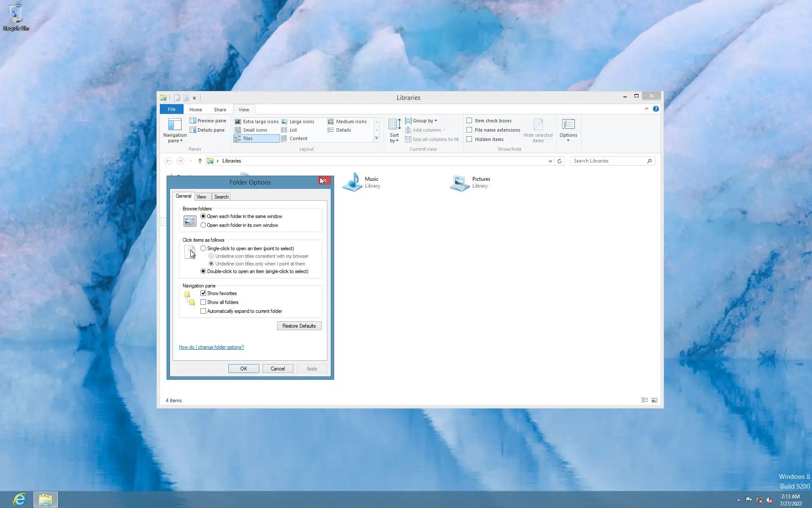Open the Home ribbon tab
Image resolution: width=812 pixels, height=508 pixels.
tap(195, 110)
